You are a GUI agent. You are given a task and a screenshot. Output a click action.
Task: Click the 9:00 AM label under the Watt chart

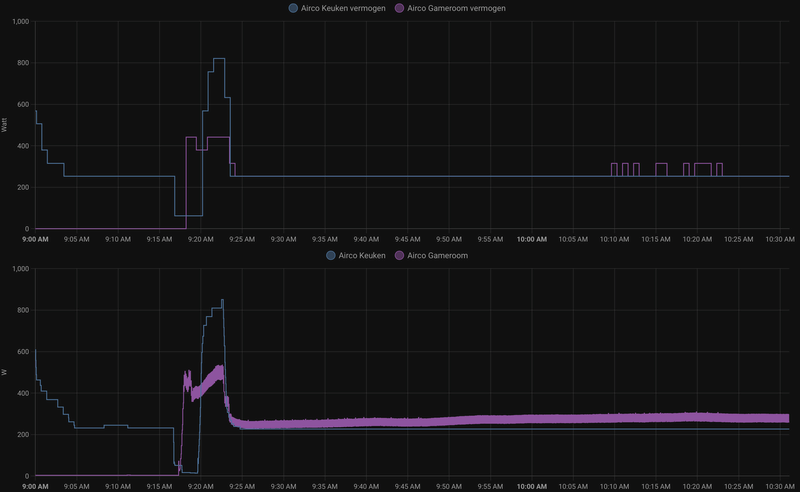click(x=35, y=239)
